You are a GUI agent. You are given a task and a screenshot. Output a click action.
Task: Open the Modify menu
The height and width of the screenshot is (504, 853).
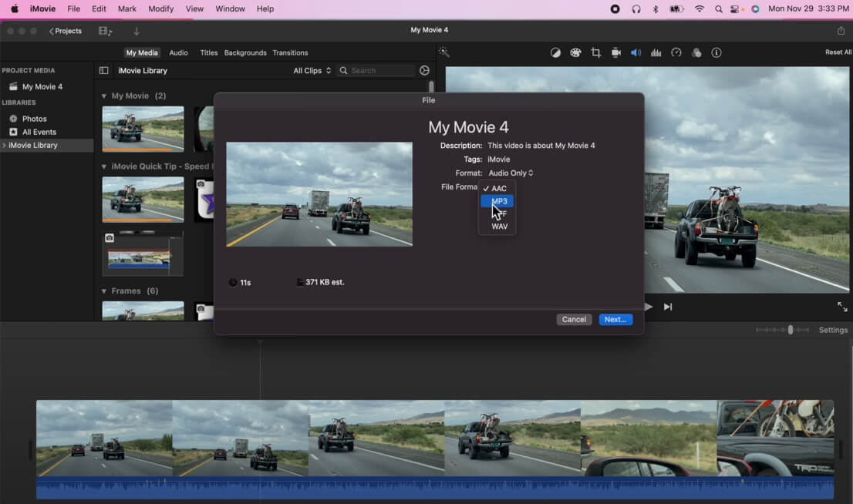161,8
